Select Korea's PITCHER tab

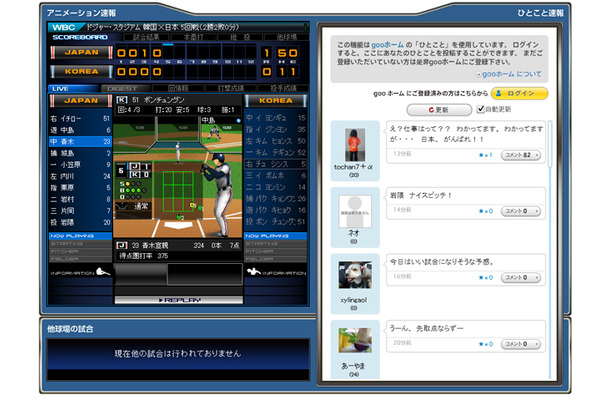[x=275, y=251]
